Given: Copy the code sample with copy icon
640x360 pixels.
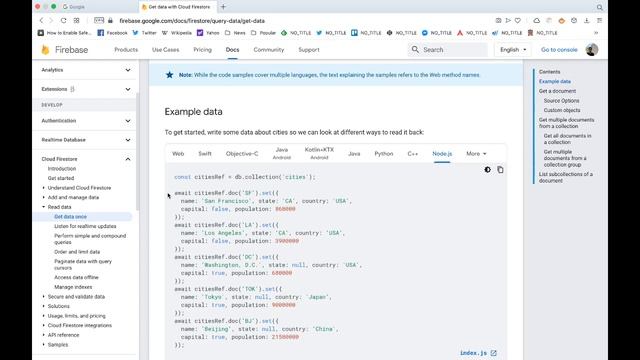Looking at the screenshot, I should pos(500,170).
